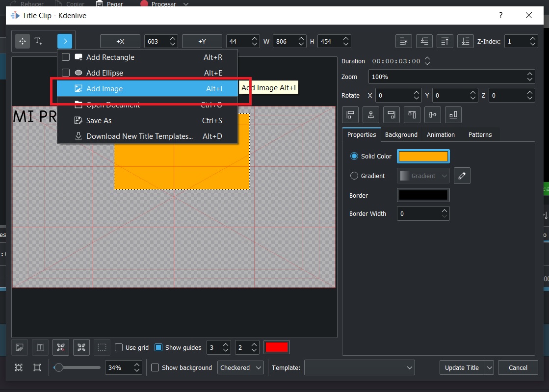The width and height of the screenshot is (549, 392).
Task: Enable the Show background checkbox
Action: pyautogui.click(x=155, y=367)
